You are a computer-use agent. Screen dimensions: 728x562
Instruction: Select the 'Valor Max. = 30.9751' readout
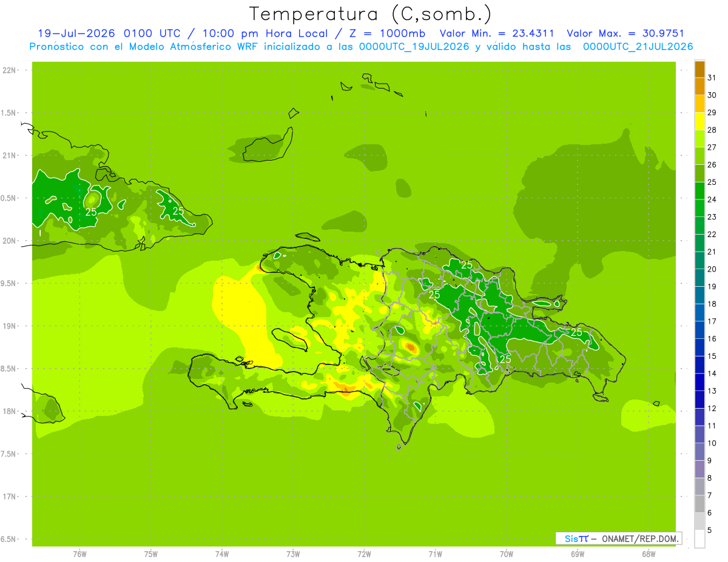click(625, 34)
